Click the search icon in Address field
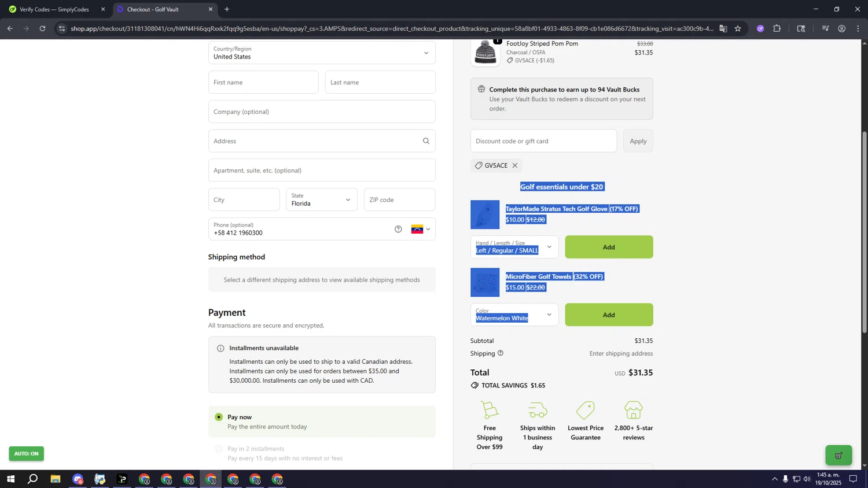 click(426, 141)
